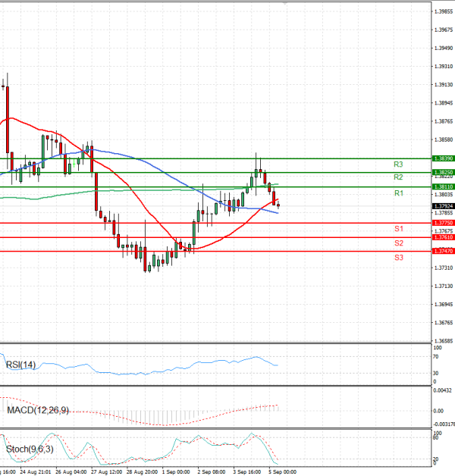Click the S2 support label

click(x=397, y=243)
